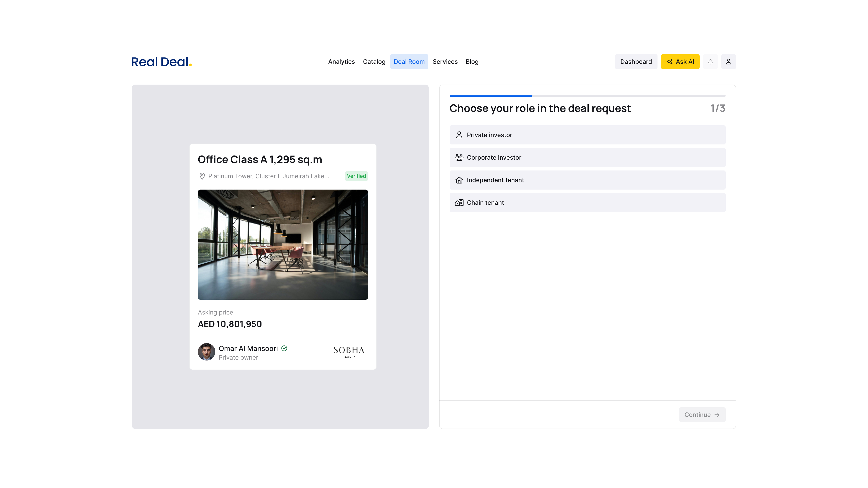The width and height of the screenshot is (868, 488).
Task: Click Omar Al Mansoori's avatar photo
Action: click(x=207, y=352)
